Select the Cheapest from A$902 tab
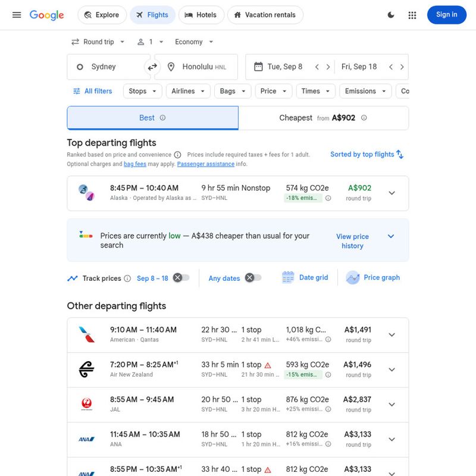 [323, 118]
